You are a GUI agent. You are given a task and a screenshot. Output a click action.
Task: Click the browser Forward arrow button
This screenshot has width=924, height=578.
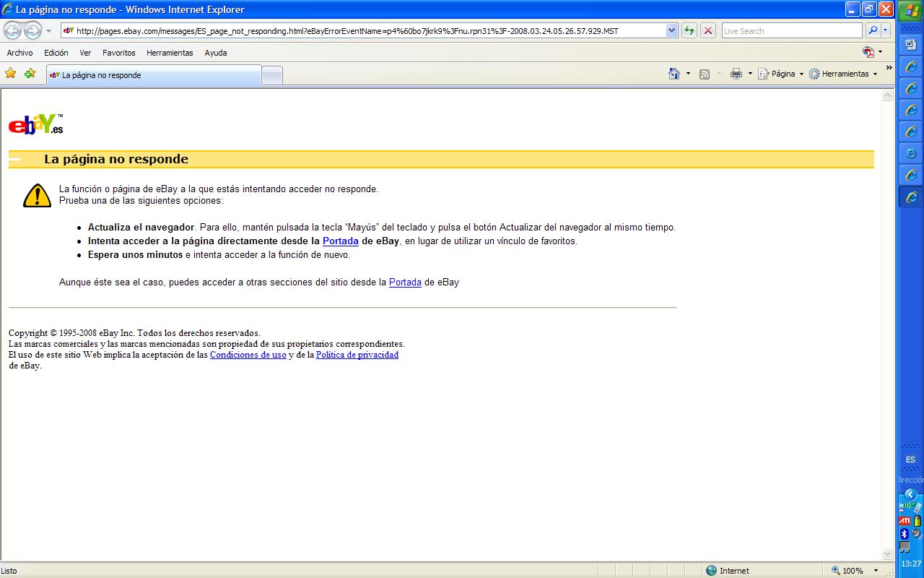[x=32, y=30]
